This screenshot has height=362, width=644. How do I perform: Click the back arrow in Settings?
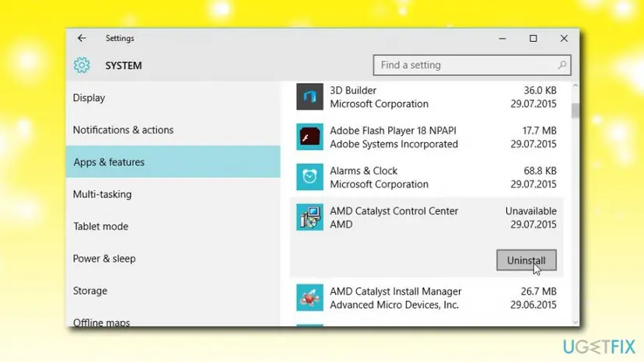pos(82,38)
